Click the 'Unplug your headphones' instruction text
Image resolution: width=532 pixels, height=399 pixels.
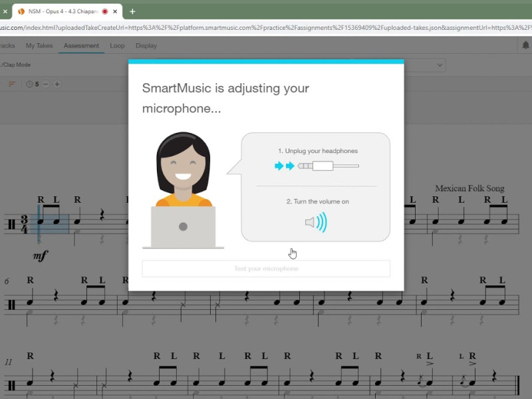pos(318,151)
